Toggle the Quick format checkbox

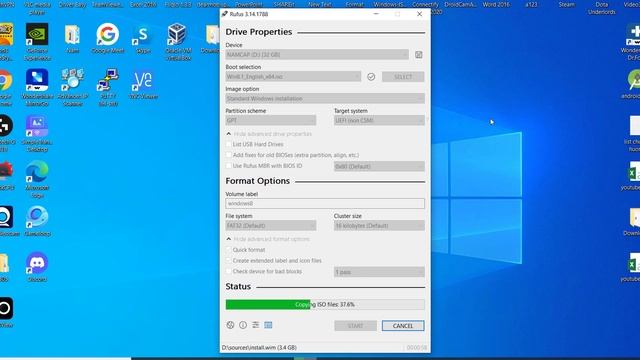tap(229, 249)
